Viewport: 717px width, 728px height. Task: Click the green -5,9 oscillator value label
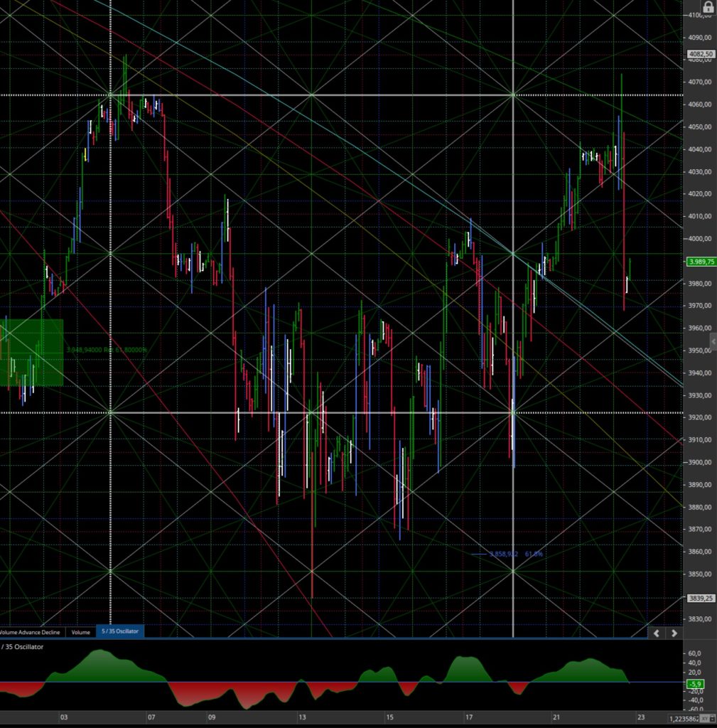tap(695, 684)
